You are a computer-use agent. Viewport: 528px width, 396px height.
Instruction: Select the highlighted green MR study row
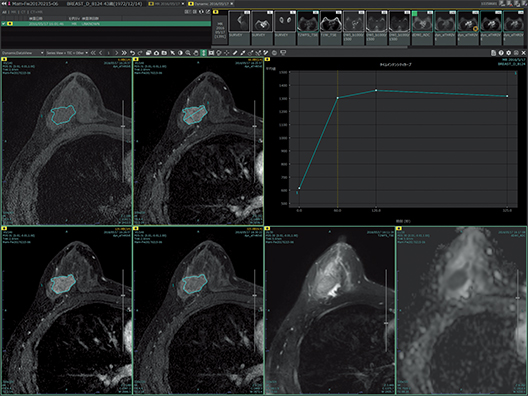pos(106,24)
